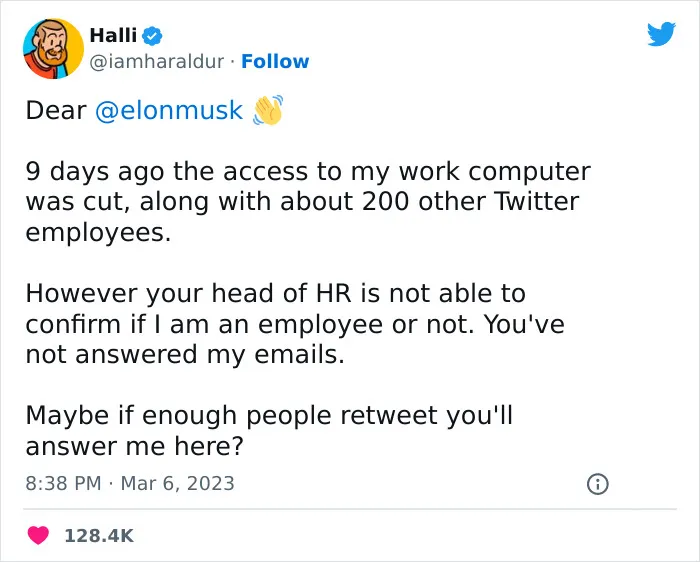Viewport: 700px width, 562px height.
Task: Open the @iamharaldur handle
Action: pos(157,62)
